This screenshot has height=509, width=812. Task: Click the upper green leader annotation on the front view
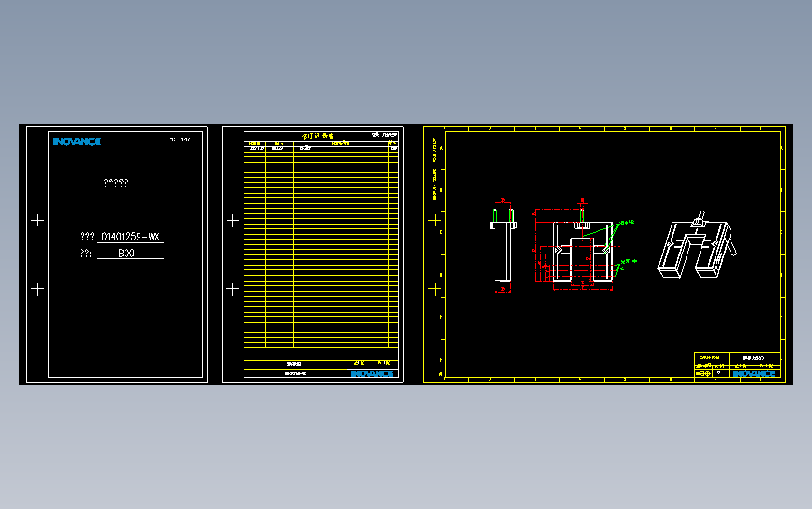(x=627, y=222)
